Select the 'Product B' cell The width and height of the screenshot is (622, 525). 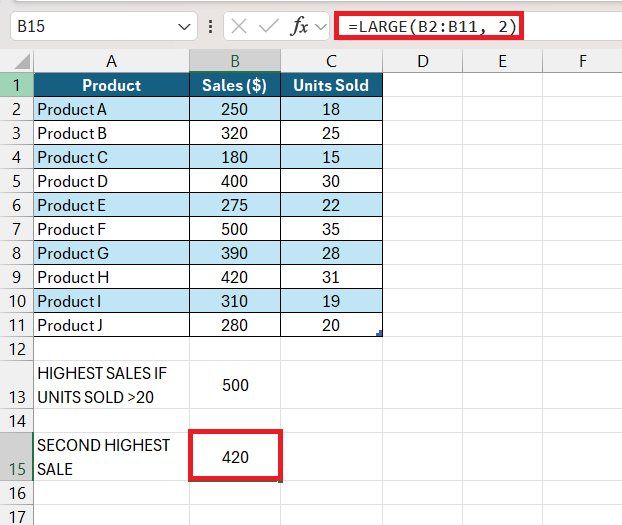pos(111,133)
